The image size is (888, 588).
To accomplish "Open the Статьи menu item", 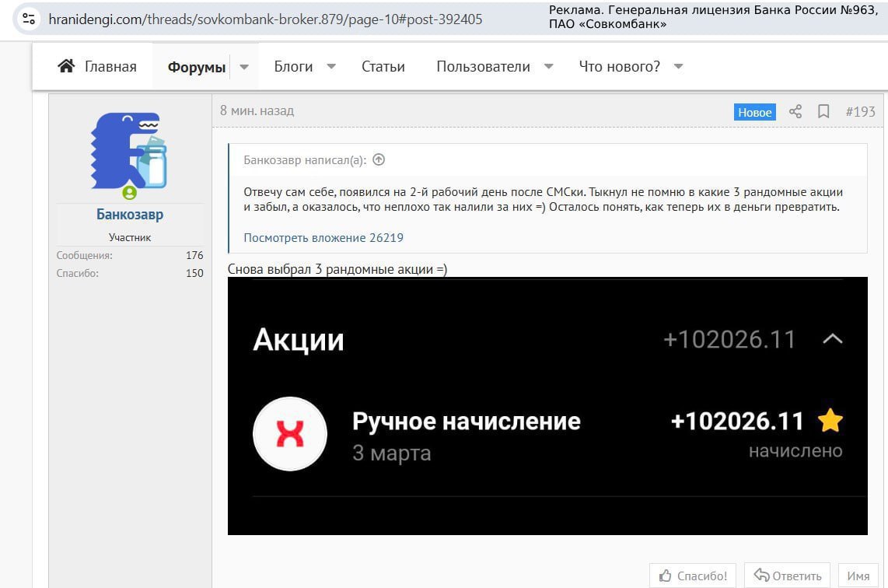I will (x=383, y=67).
